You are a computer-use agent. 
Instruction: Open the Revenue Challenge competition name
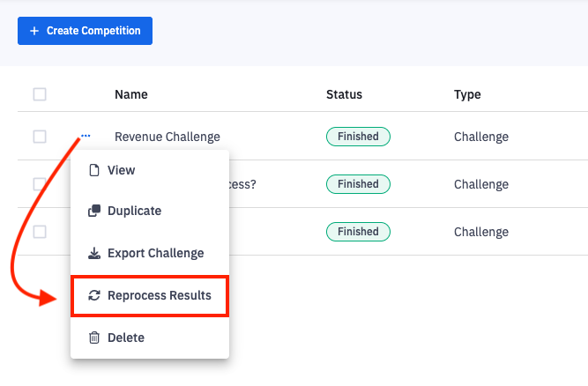165,137
